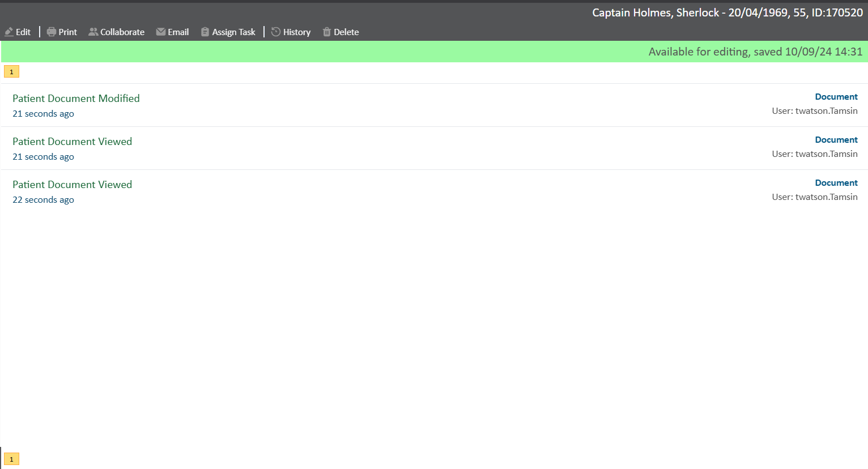Click the Assign Task clipboard icon
The width and height of the screenshot is (868, 469).
point(205,32)
